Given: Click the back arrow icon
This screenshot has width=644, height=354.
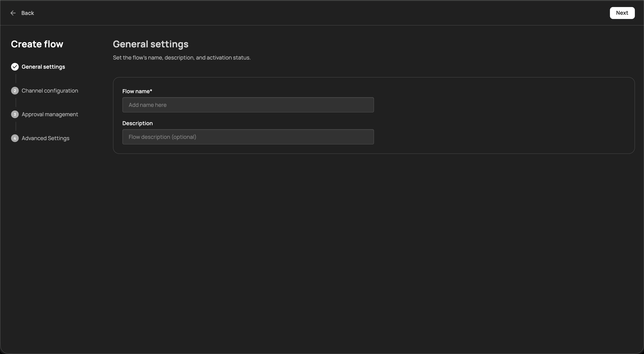Looking at the screenshot, I should coord(13,13).
